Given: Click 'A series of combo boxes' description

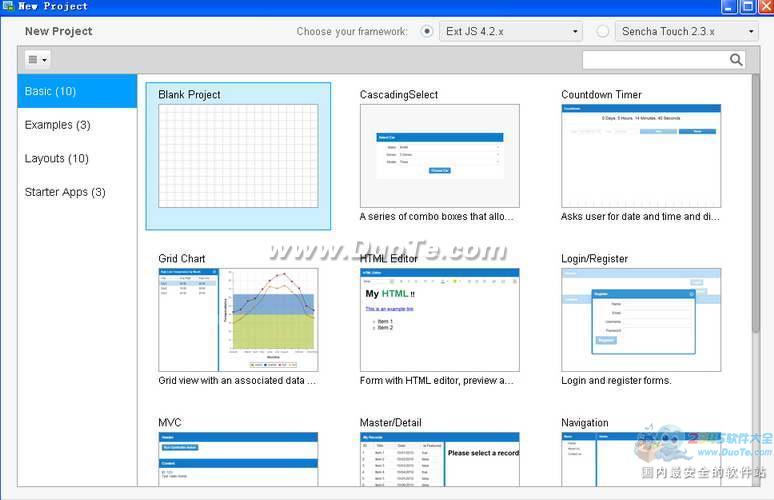Looking at the screenshot, I should pos(436,217).
